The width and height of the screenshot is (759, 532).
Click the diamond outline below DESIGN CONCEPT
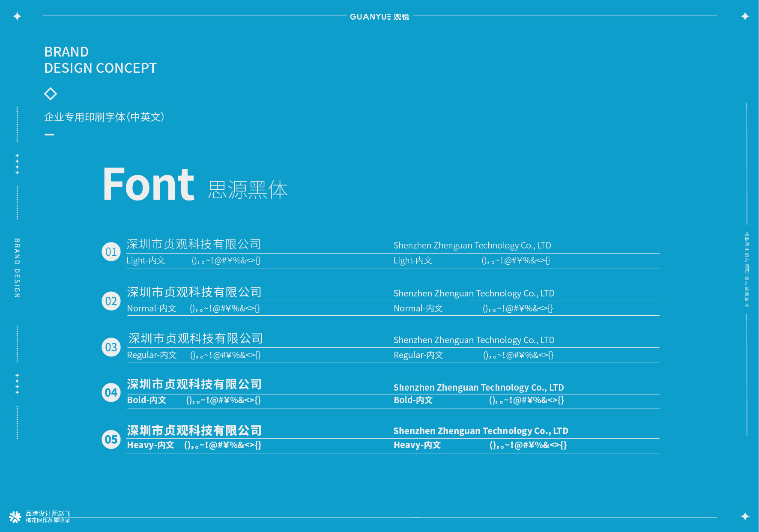[x=51, y=94]
